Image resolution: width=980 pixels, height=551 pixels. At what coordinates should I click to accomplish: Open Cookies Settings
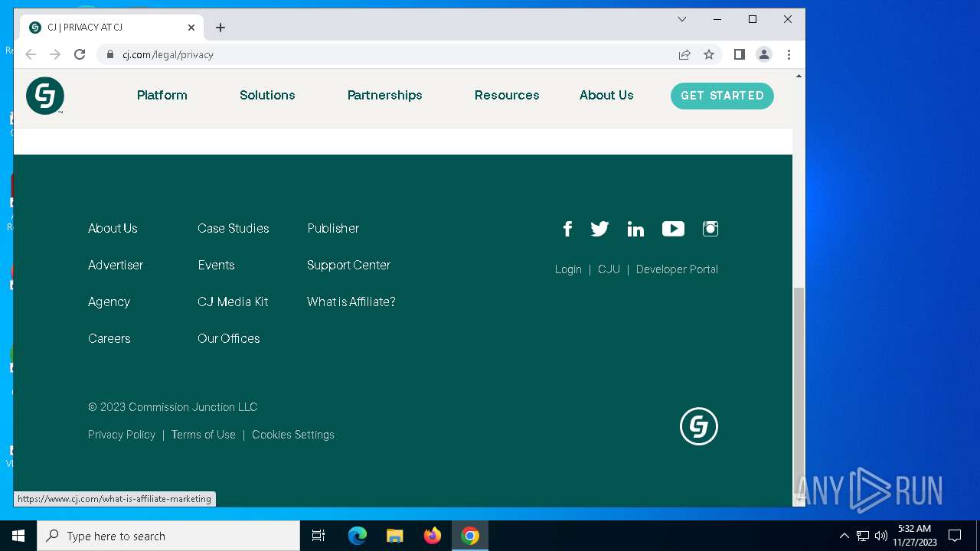pyautogui.click(x=293, y=435)
